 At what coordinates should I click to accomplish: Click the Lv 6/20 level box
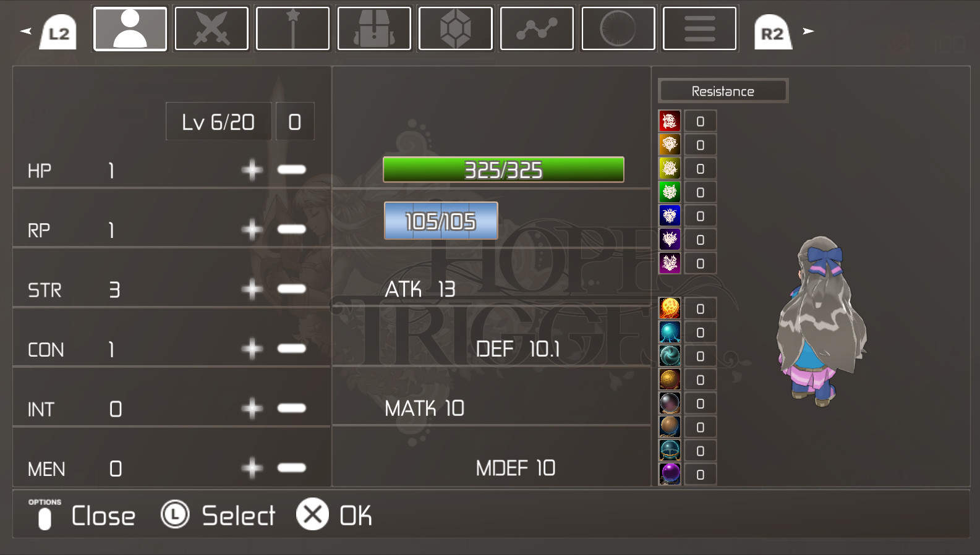coord(218,121)
